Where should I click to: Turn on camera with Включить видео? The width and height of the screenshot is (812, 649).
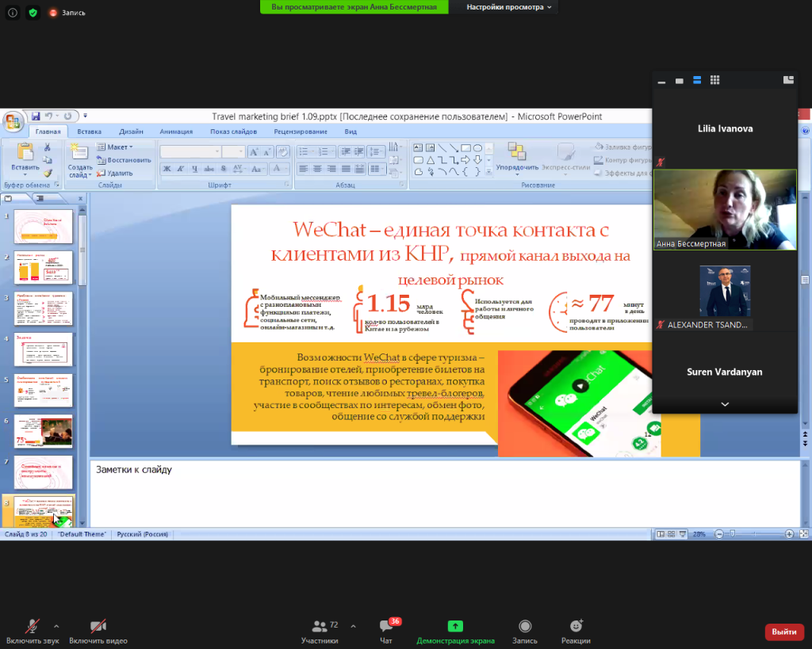click(98, 627)
